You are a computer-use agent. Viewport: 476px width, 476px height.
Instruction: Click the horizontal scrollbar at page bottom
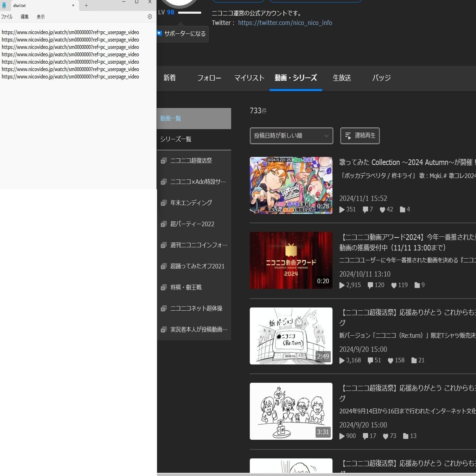[316, 475]
